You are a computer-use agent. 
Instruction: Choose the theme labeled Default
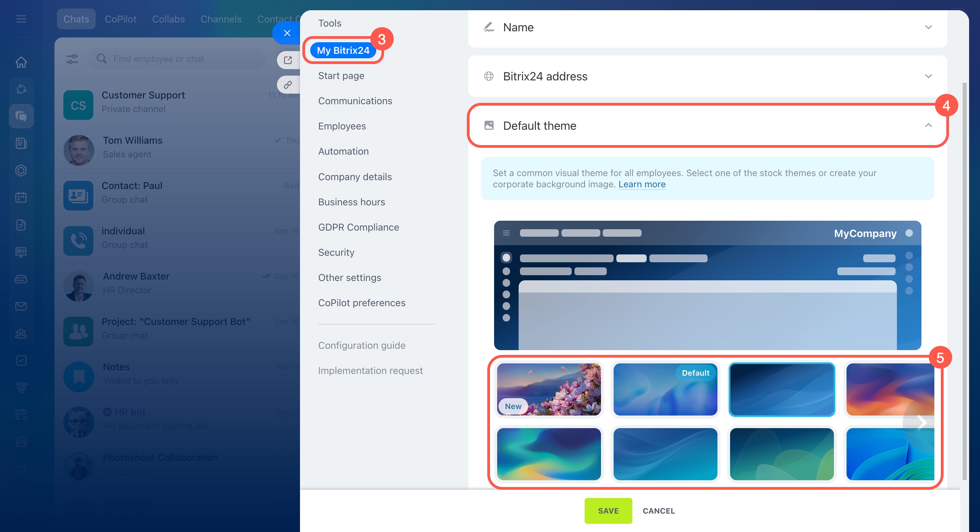[x=665, y=389]
